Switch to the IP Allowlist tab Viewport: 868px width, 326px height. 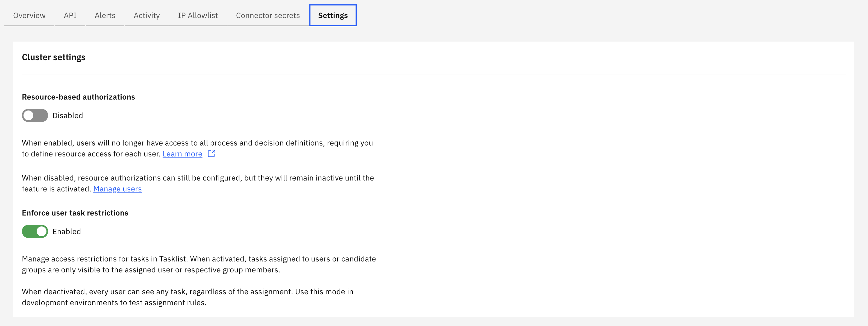tap(197, 15)
